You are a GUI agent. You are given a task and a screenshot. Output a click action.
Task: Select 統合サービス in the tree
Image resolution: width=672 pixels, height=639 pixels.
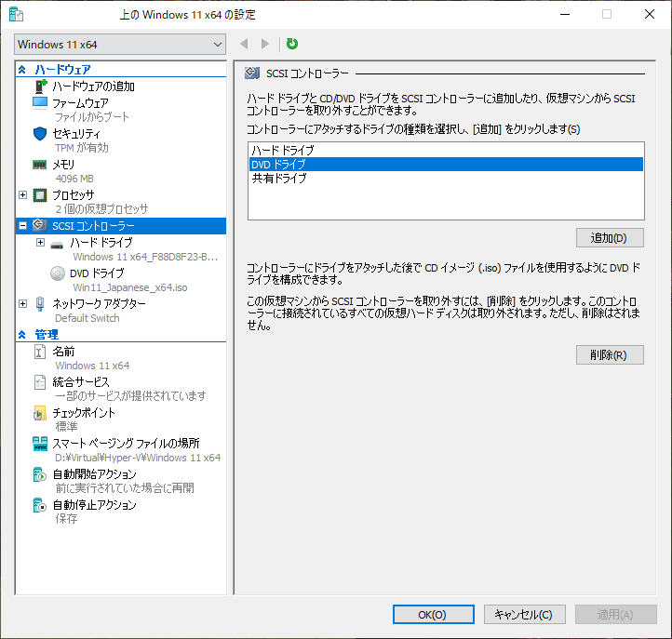[81, 382]
